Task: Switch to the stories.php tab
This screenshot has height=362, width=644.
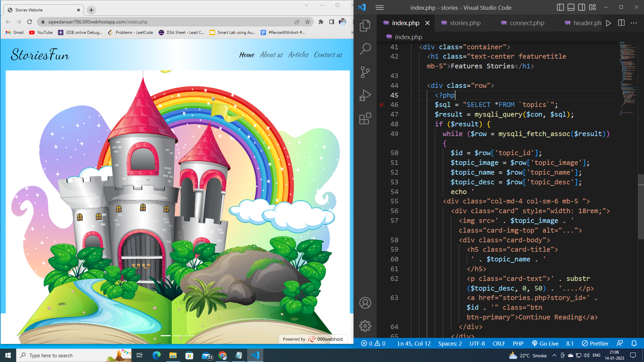Action: 465,23
